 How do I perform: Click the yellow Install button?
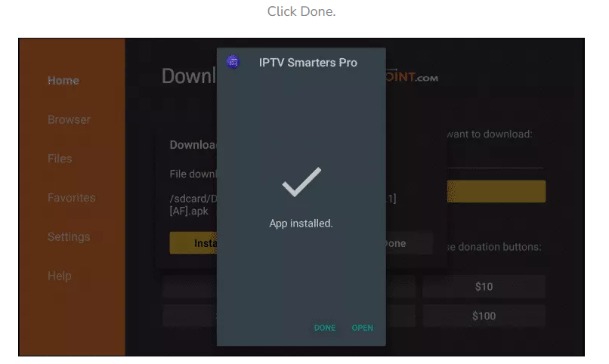click(x=193, y=243)
